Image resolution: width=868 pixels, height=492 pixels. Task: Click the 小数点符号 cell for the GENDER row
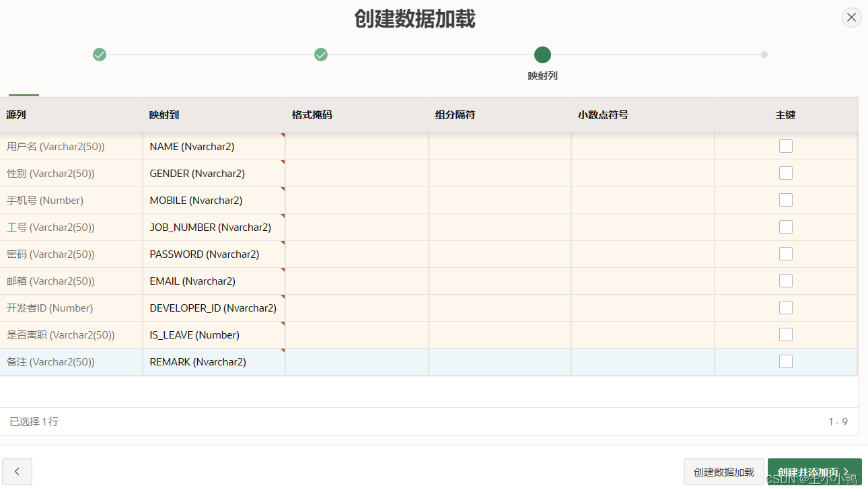click(643, 173)
